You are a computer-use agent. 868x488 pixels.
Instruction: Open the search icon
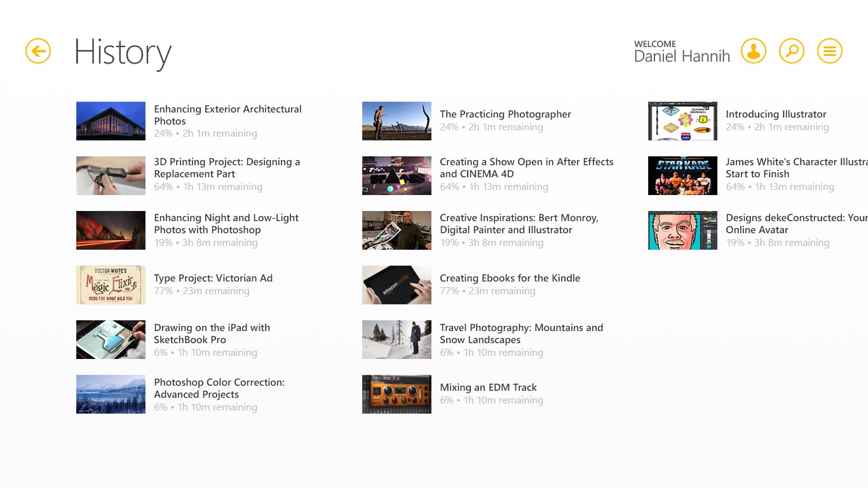[x=792, y=51]
